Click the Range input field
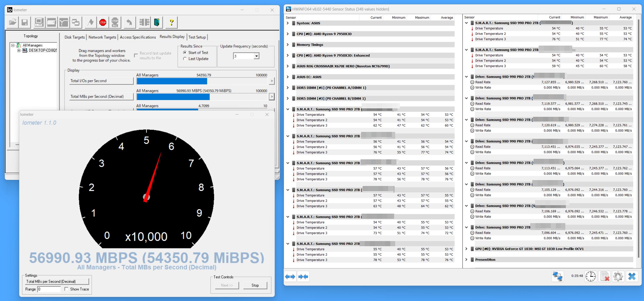The image size is (644, 301). coord(49,289)
